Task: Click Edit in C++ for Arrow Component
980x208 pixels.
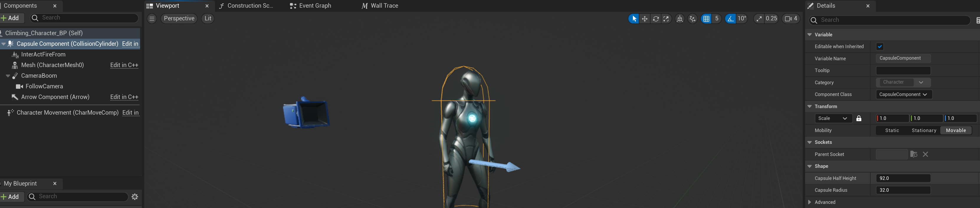Action: (124, 97)
